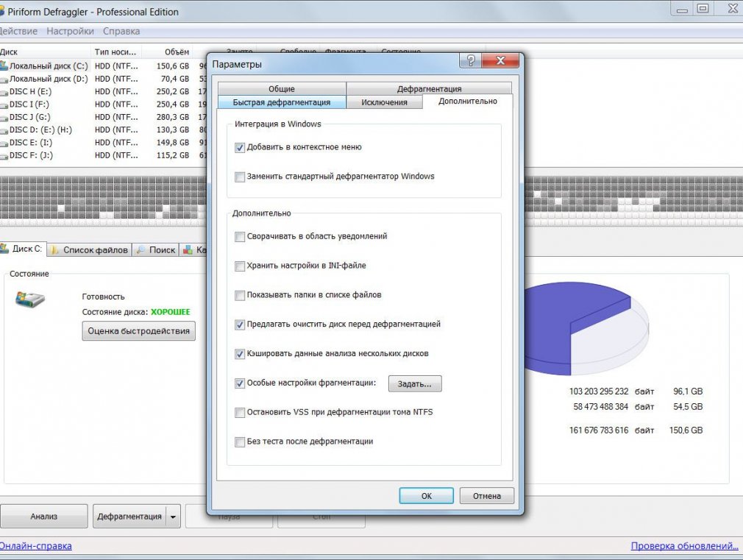
Task: Confirm settings with the ОК button
Action: pyautogui.click(x=427, y=496)
